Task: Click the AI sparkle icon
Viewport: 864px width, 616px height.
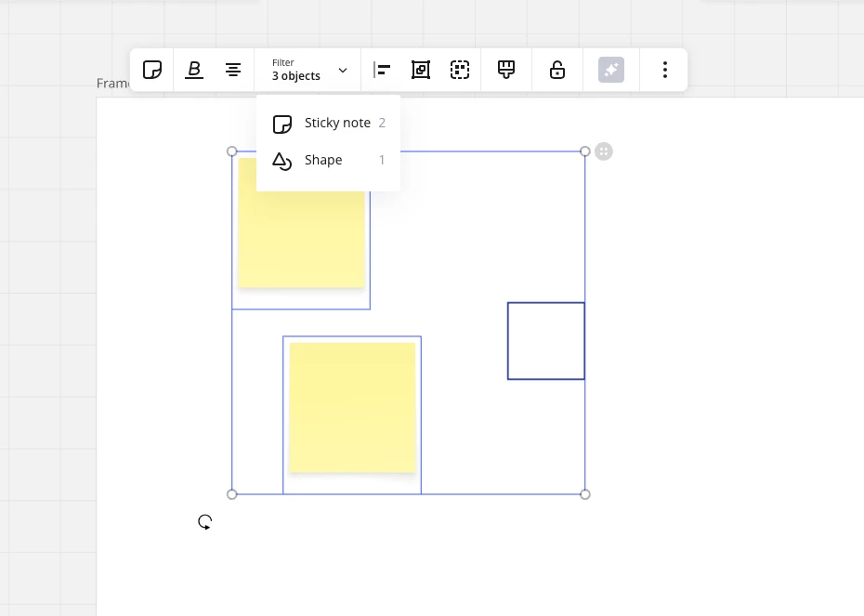Action: point(611,70)
